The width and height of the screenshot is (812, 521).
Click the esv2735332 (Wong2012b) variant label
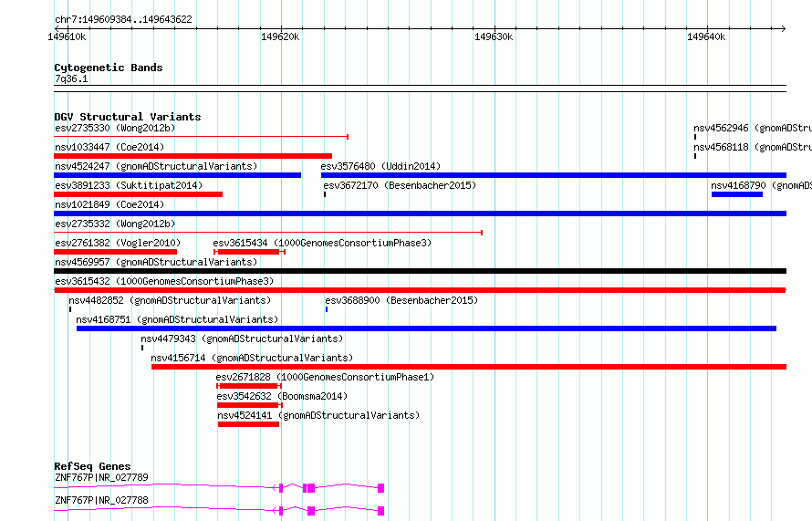115,224
